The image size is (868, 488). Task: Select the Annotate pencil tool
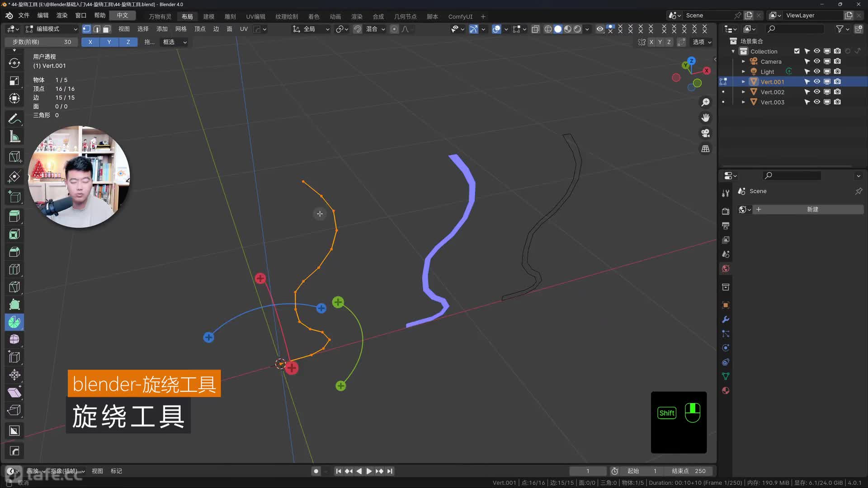point(14,119)
